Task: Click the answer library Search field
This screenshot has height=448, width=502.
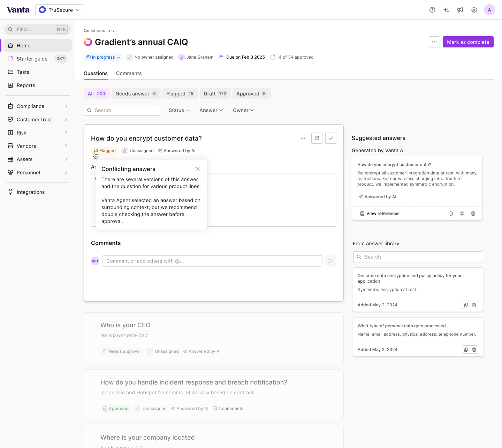Action: [418, 257]
